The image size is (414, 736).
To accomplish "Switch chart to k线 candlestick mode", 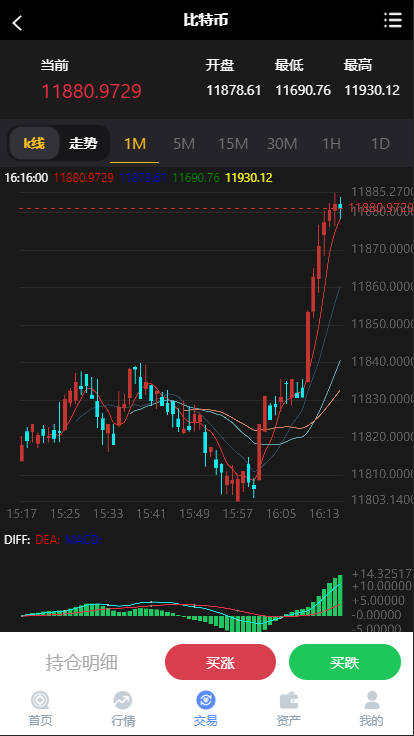I will point(34,143).
